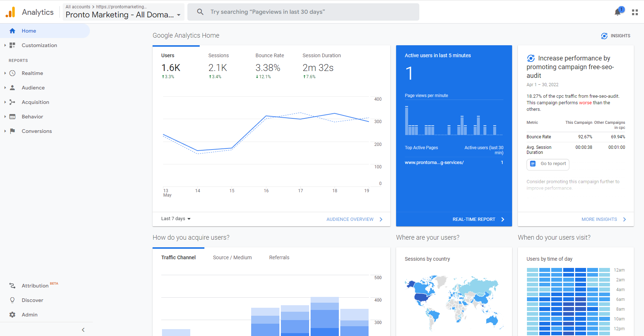644x336 pixels.
Task: Open the Home menu item
Action: [45, 31]
